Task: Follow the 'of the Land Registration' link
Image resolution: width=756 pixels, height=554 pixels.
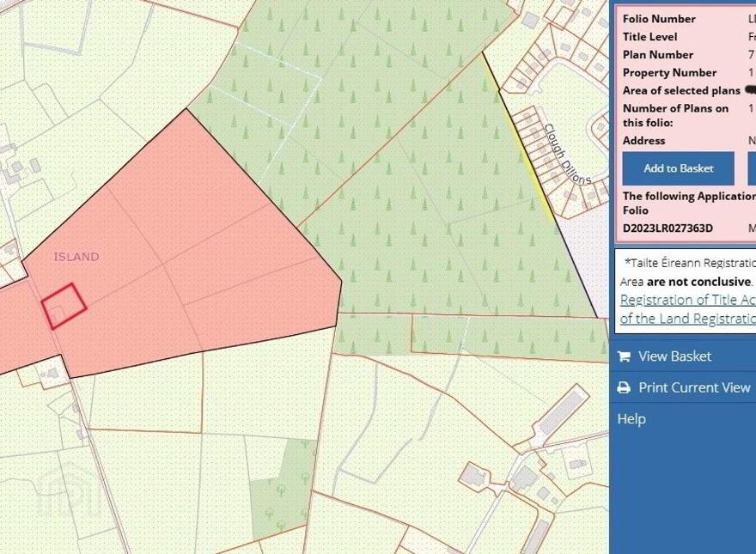Action: pyautogui.click(x=688, y=318)
